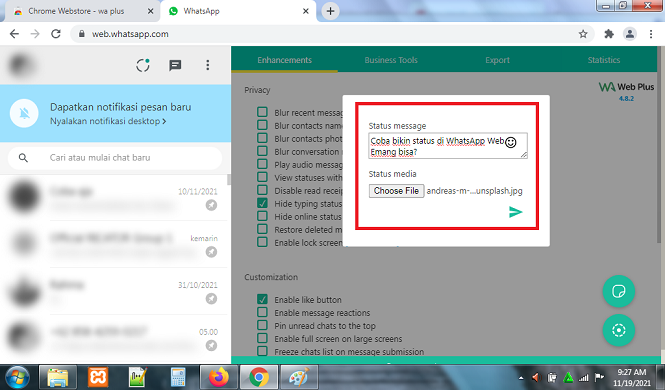Screen dimensions: 665x390
Task: Click the WA Web Plus logo
Action: [626, 87]
